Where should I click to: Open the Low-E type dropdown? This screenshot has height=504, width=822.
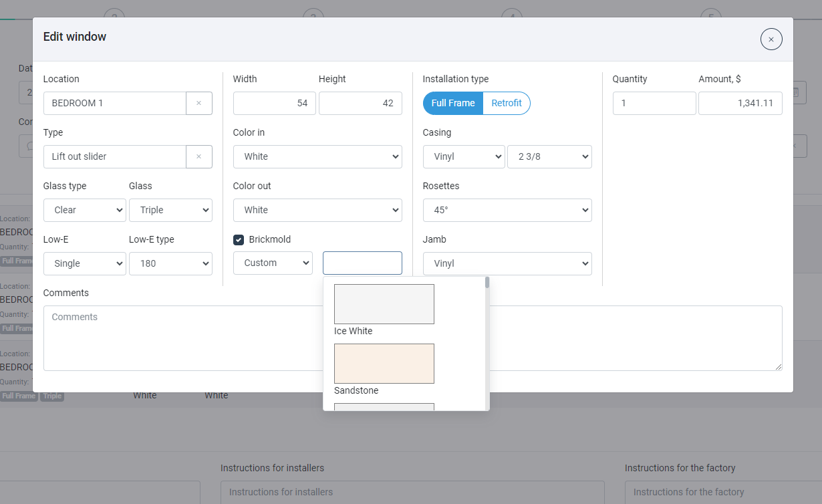[x=170, y=263]
